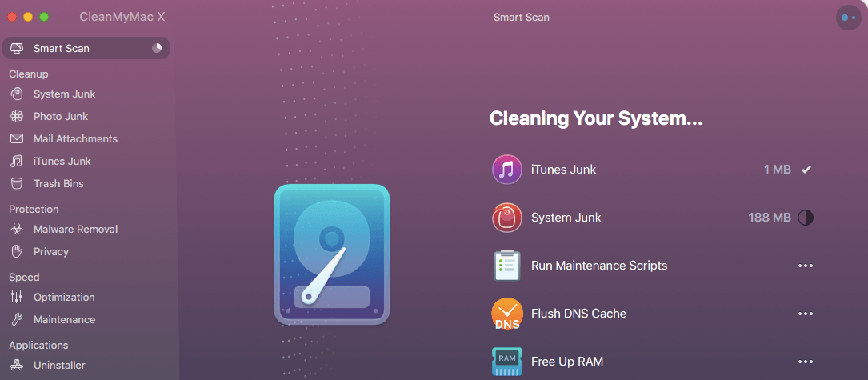Click the hard drive illustration in center
This screenshot has width=868, height=380.
pyautogui.click(x=331, y=254)
